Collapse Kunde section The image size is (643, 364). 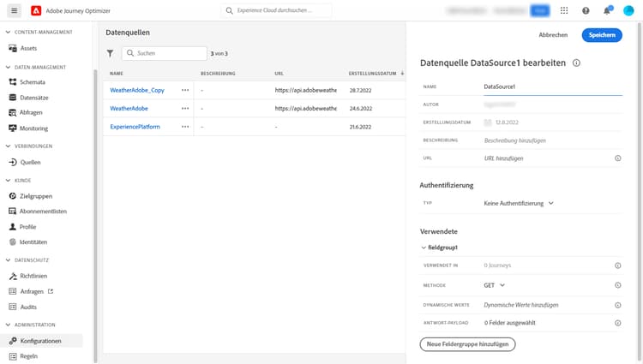click(x=8, y=181)
